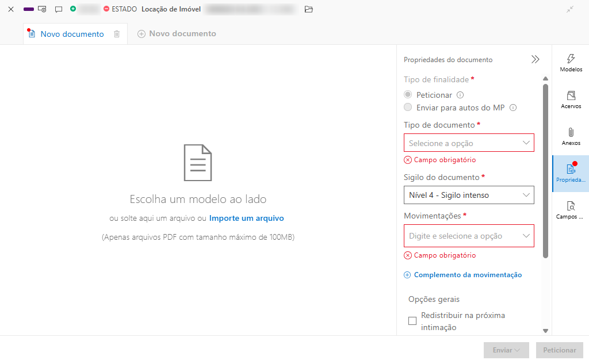Switch to the Propriedades panel icon

click(570, 172)
